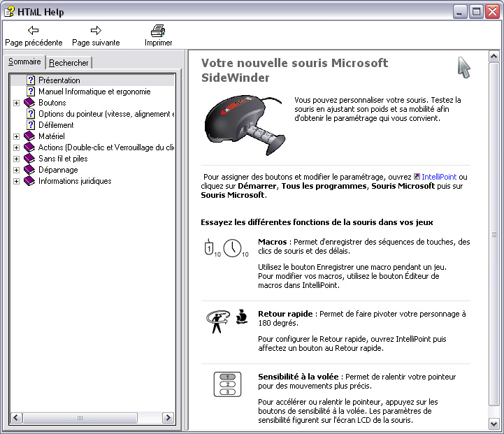Click the mouse pointer arrow graphic

[464, 68]
